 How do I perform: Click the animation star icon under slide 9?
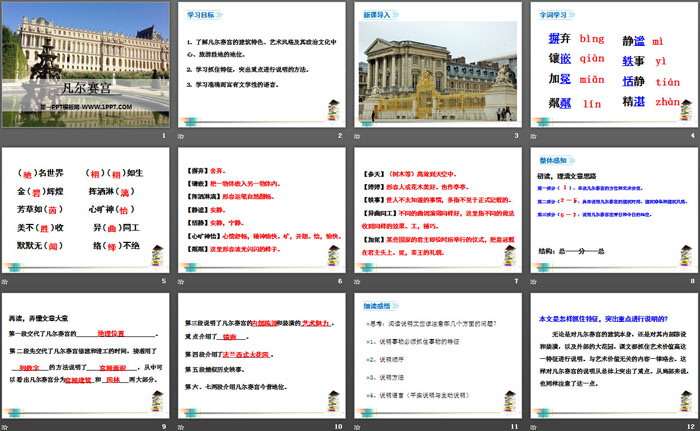click(4, 427)
